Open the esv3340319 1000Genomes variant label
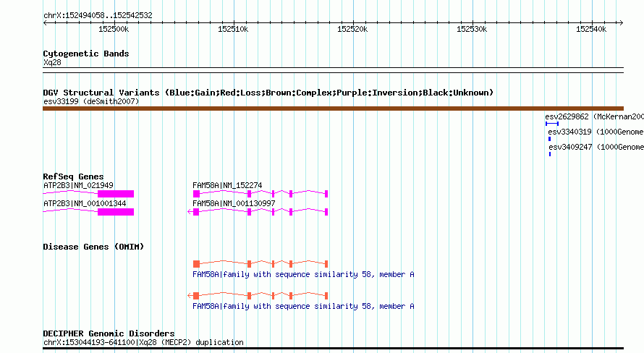The image size is (644, 353). 596,132
